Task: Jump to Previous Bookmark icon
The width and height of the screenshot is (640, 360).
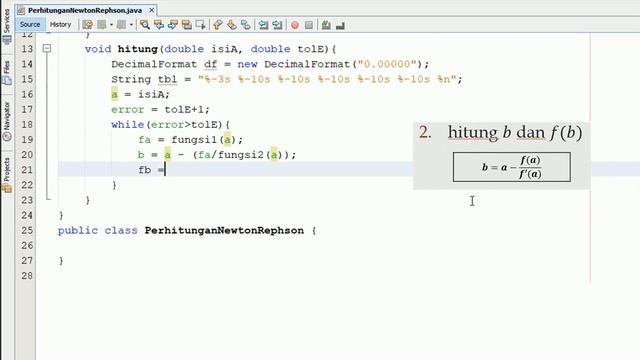Action: tap(218, 25)
